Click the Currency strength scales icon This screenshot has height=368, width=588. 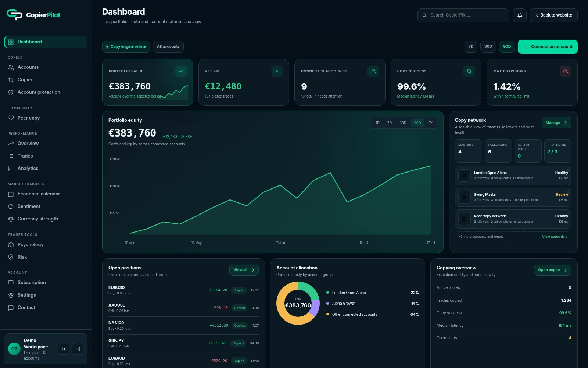tap(11, 219)
